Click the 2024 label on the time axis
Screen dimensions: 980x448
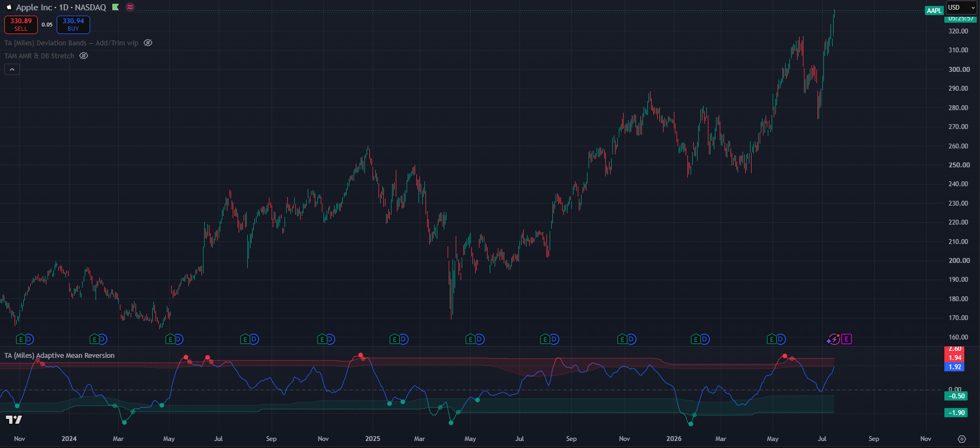[69, 439]
